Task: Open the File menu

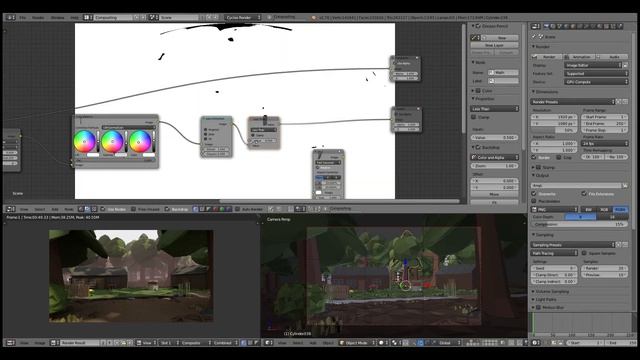Action: tap(23, 18)
